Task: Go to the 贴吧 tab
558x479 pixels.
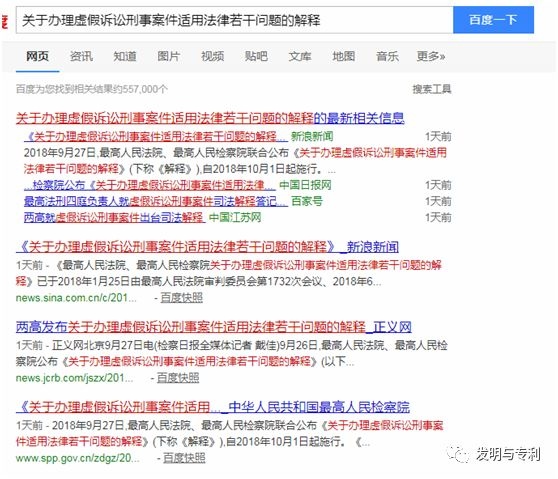Action: (x=256, y=56)
